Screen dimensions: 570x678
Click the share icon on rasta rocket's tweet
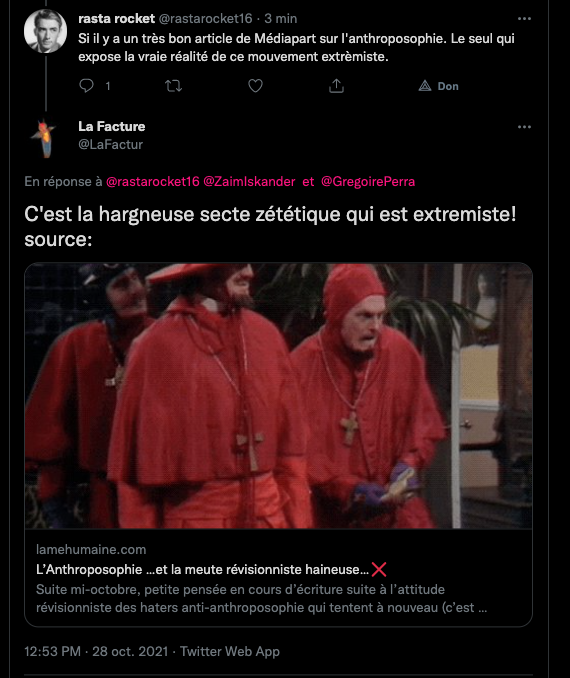coord(336,86)
